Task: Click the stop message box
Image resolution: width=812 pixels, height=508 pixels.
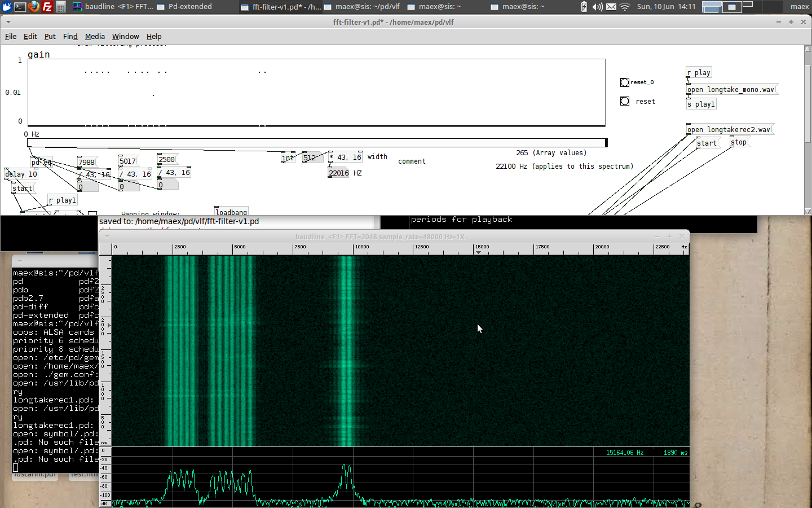Action: [x=738, y=142]
